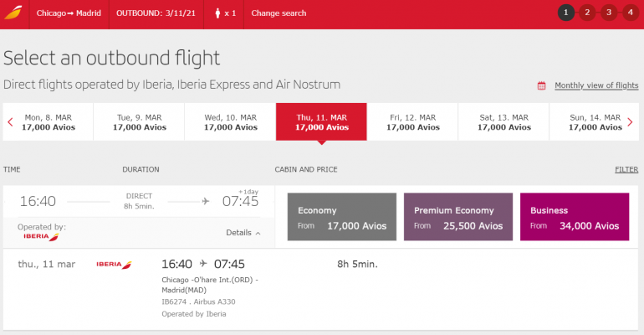The image size is (644, 335).
Task: Select the Fri, 12. MAR date tab
Action: (412, 122)
